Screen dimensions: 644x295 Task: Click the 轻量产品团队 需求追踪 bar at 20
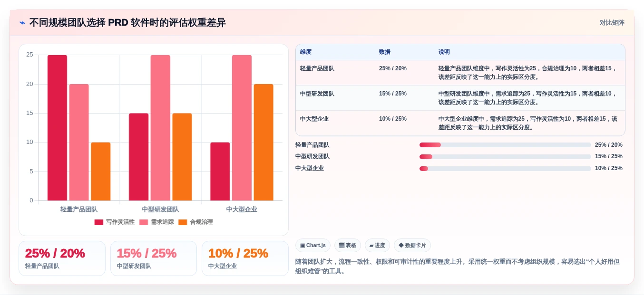click(79, 143)
